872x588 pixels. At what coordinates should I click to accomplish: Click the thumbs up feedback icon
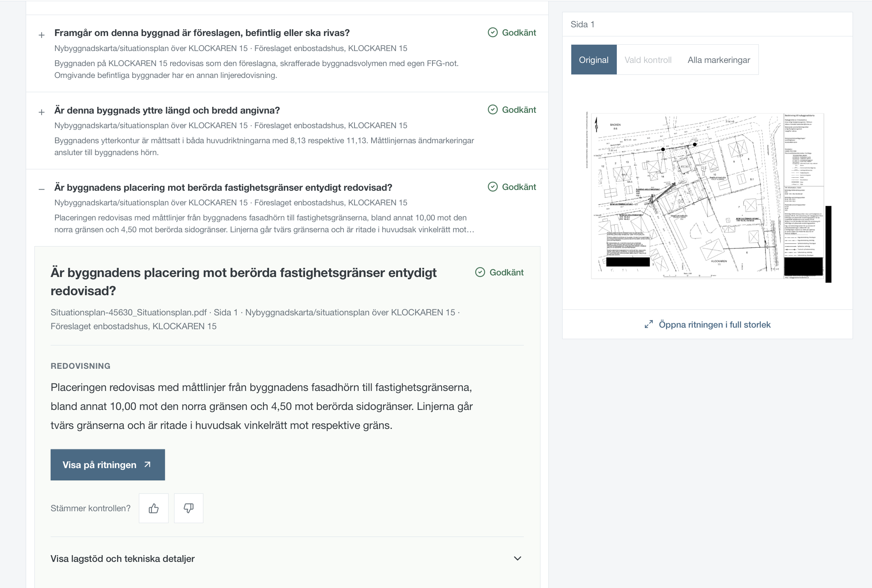click(154, 508)
